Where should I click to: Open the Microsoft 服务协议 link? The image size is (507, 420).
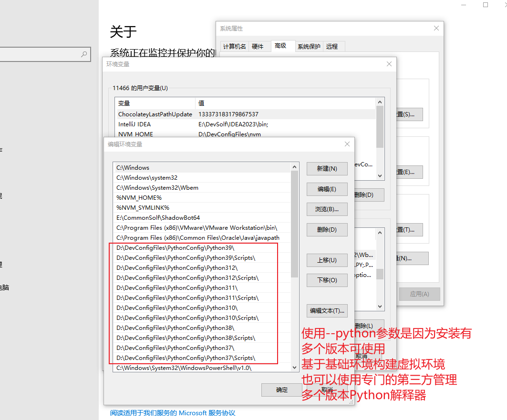click(207, 413)
